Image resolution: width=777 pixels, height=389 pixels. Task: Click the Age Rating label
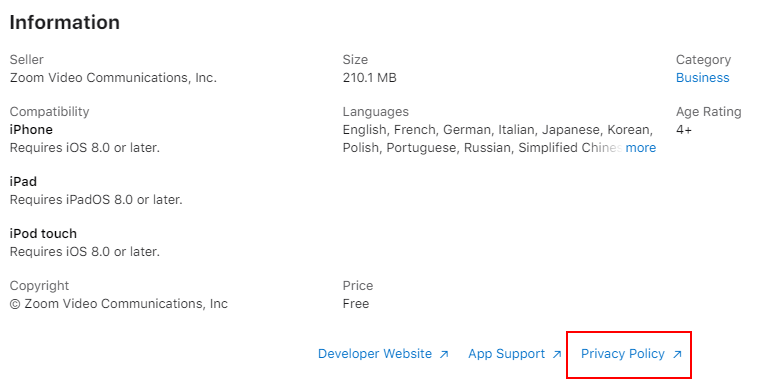coord(709,112)
